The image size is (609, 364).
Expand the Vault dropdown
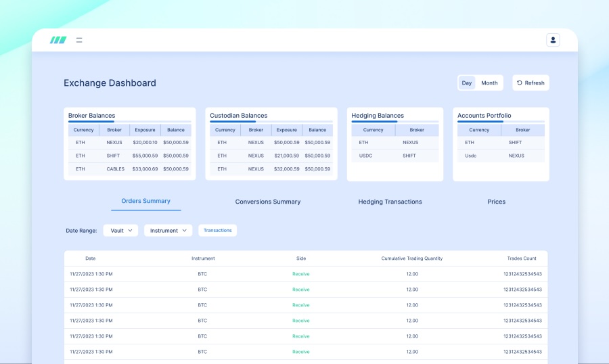click(x=120, y=231)
